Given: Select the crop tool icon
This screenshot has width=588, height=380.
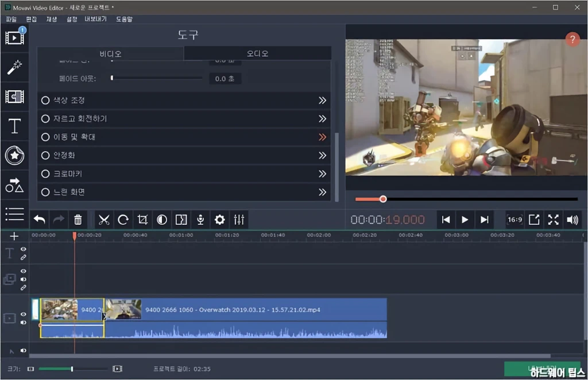Looking at the screenshot, I should click(x=142, y=220).
